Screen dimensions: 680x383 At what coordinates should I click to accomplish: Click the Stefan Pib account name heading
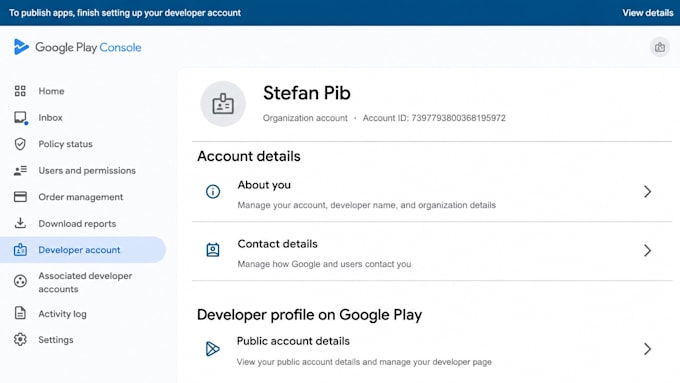pyautogui.click(x=307, y=93)
